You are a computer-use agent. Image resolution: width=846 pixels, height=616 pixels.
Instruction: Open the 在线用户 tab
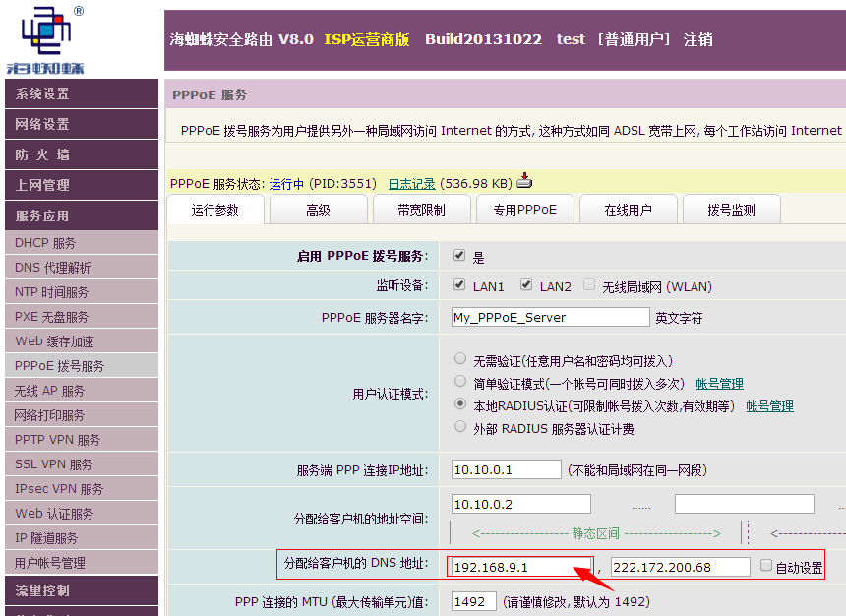(x=628, y=210)
